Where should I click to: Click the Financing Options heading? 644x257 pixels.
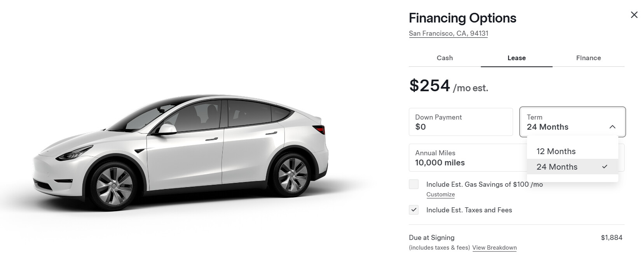462,18
